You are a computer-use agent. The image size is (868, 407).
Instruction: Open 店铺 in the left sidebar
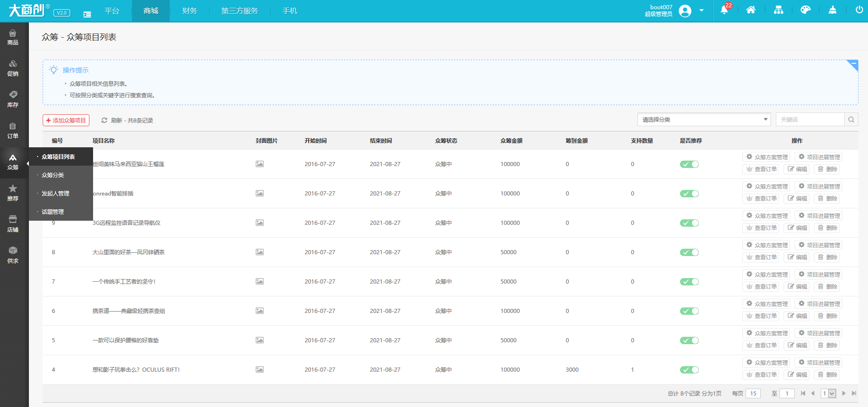(x=13, y=223)
